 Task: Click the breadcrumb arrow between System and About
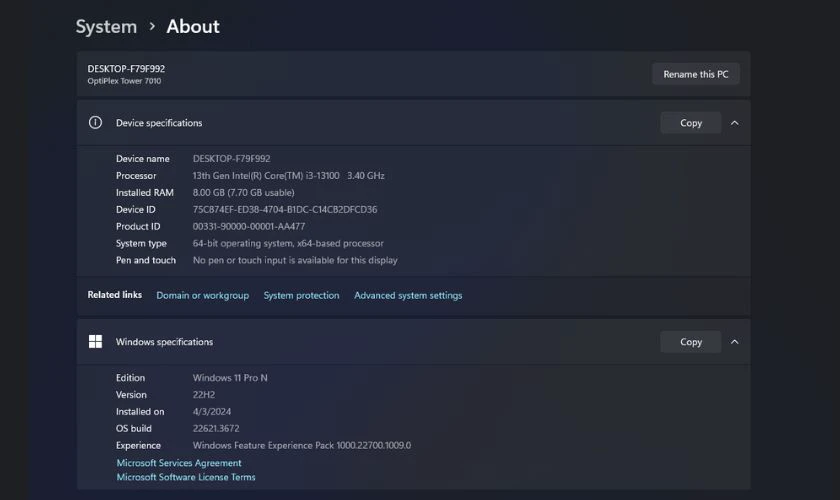click(152, 26)
